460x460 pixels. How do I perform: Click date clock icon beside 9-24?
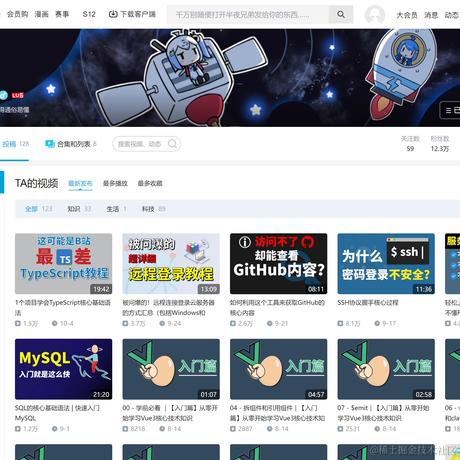(x=162, y=323)
